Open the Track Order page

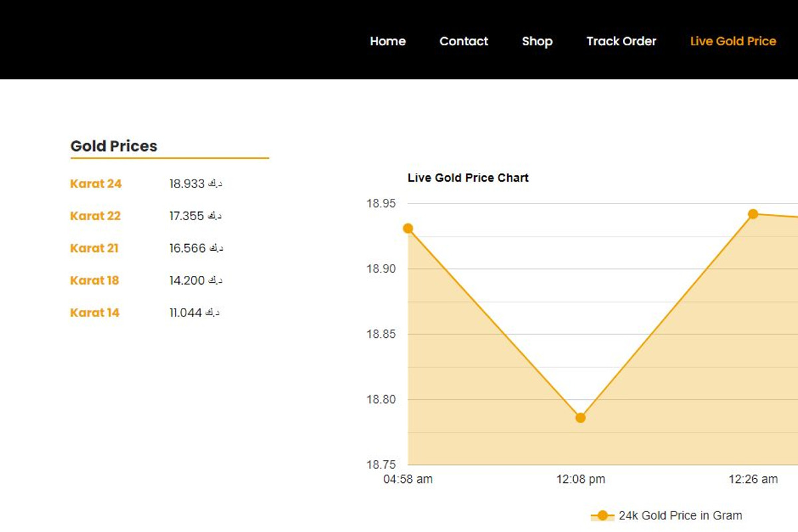(x=621, y=41)
